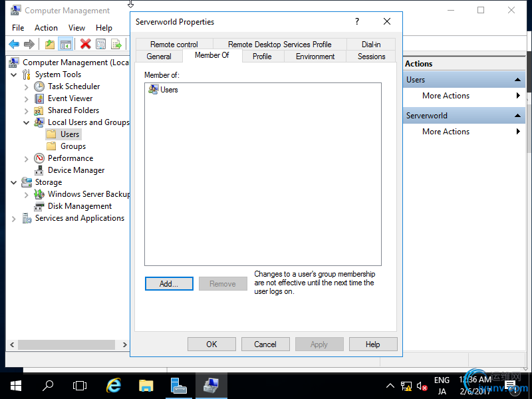Open the Action menu

(46, 28)
